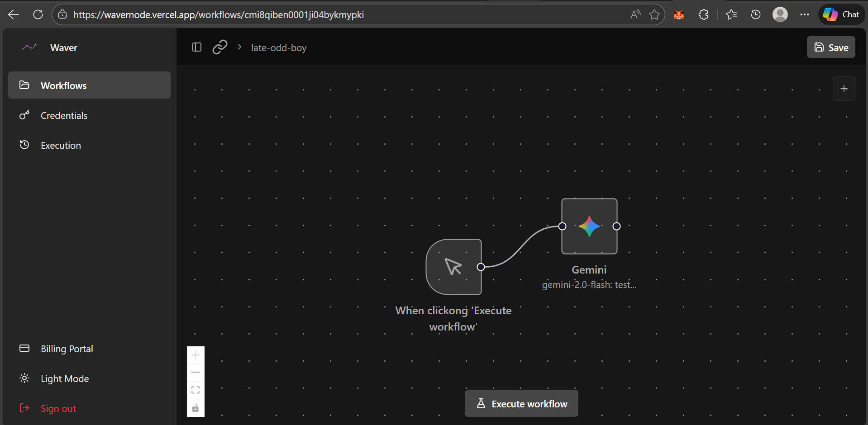Viewport: 868px width, 425px height.
Task: Open the Workflows section
Action: pyautogui.click(x=63, y=85)
